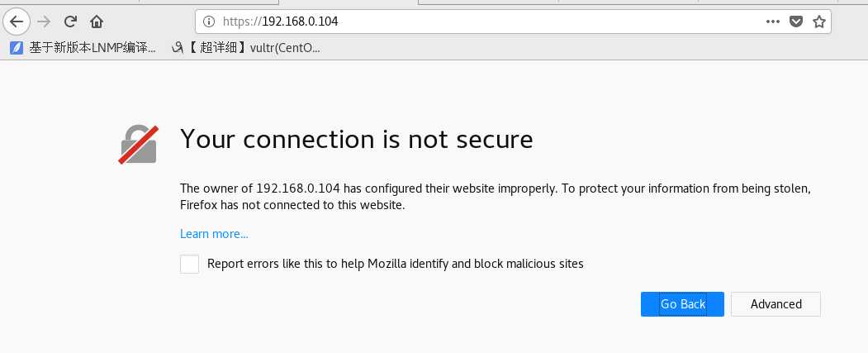This screenshot has height=353, width=868.
Task: Click the forward navigation arrow
Action: [44, 21]
